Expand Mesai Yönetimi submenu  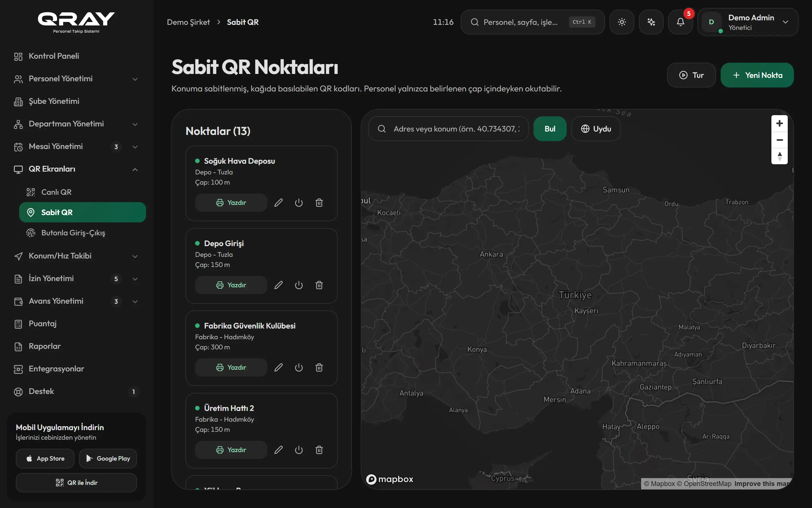(76, 146)
